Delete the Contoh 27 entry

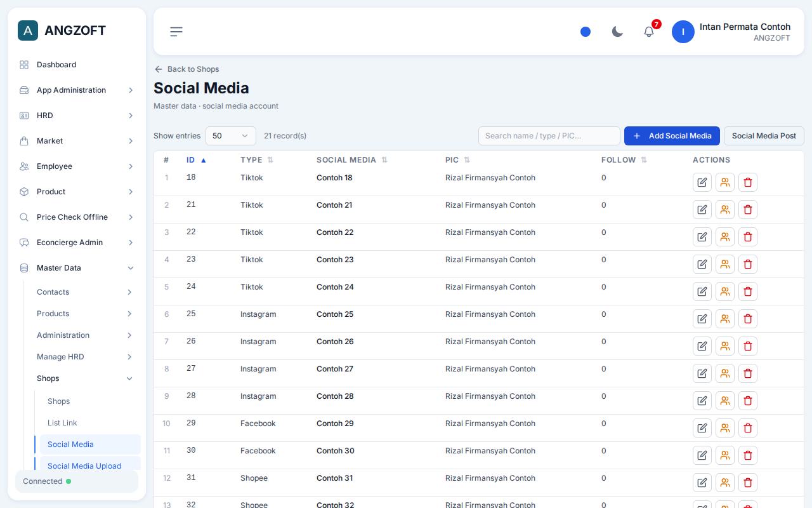(x=748, y=373)
